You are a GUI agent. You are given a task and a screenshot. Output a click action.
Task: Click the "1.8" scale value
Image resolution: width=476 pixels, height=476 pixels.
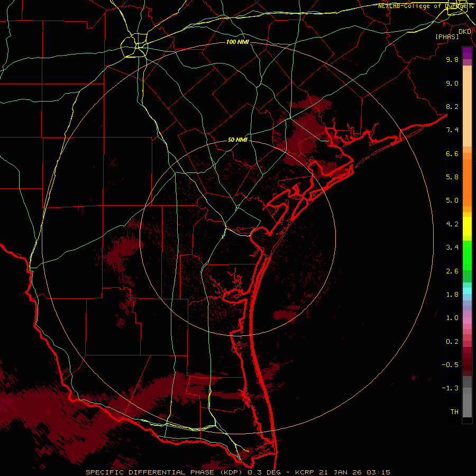(x=452, y=295)
